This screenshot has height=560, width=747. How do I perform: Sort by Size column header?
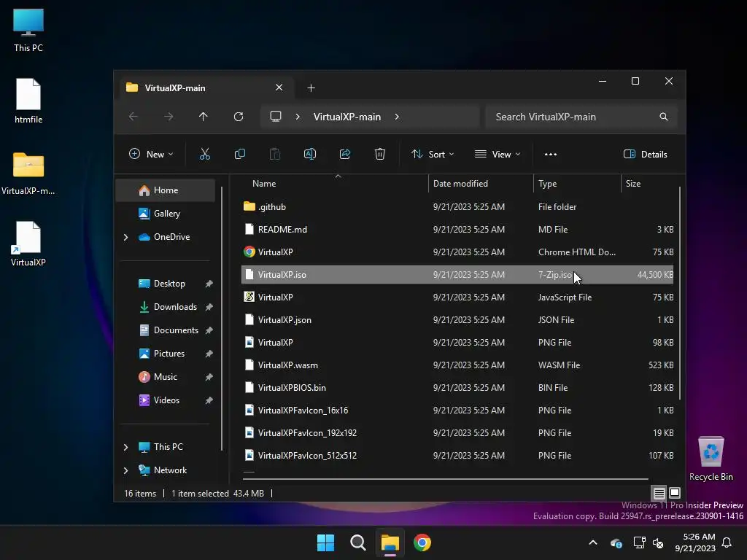(649, 183)
